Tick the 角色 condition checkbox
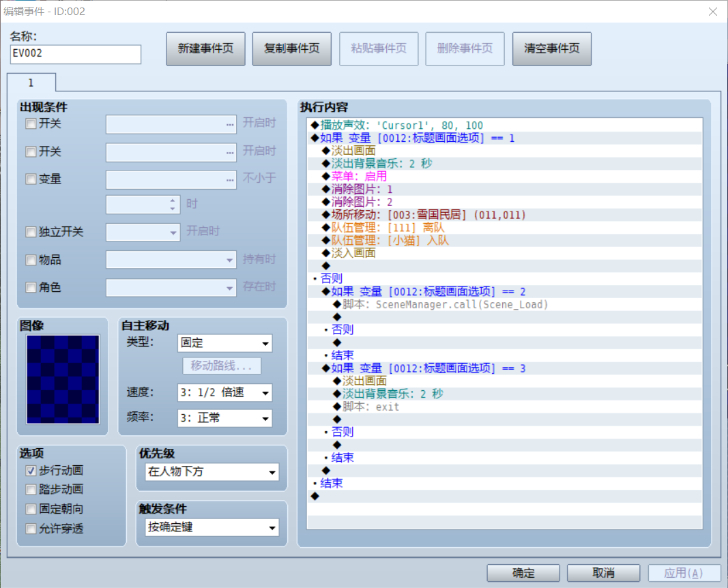Viewport: 728px width, 588px height. coord(31,287)
